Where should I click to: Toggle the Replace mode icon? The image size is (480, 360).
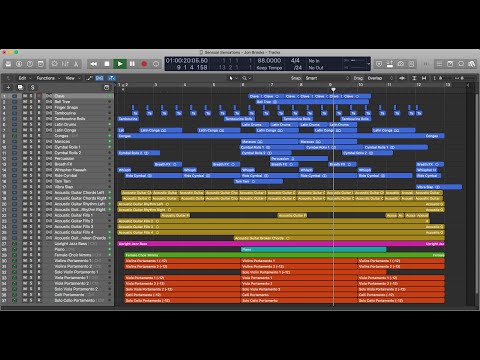pos(379,64)
